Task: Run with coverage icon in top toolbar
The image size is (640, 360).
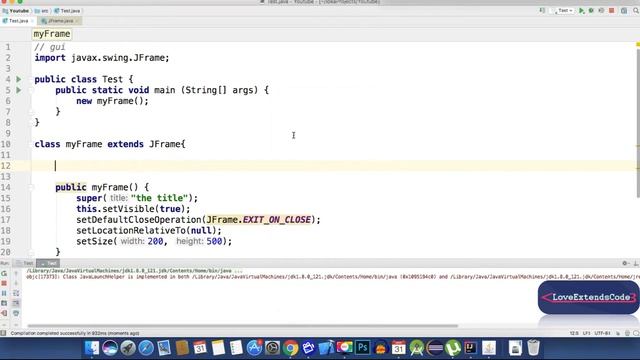Action: pyautogui.click(x=601, y=11)
